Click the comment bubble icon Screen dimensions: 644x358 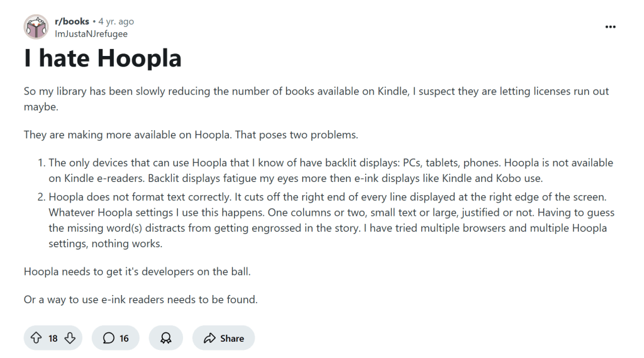click(109, 338)
